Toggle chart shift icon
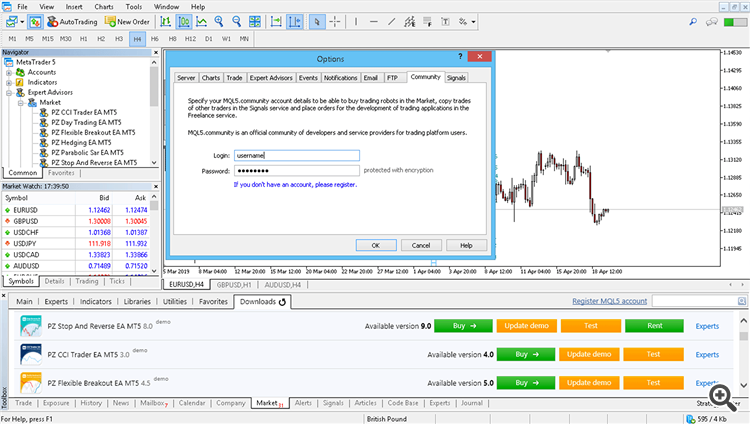Screen dimensions: 750x424 click(x=295, y=22)
